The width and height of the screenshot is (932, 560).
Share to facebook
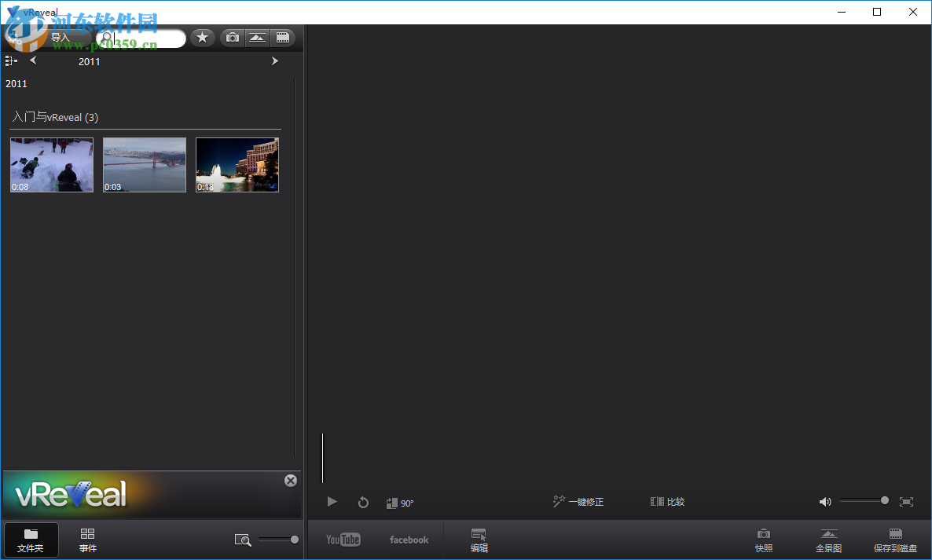[x=409, y=540]
